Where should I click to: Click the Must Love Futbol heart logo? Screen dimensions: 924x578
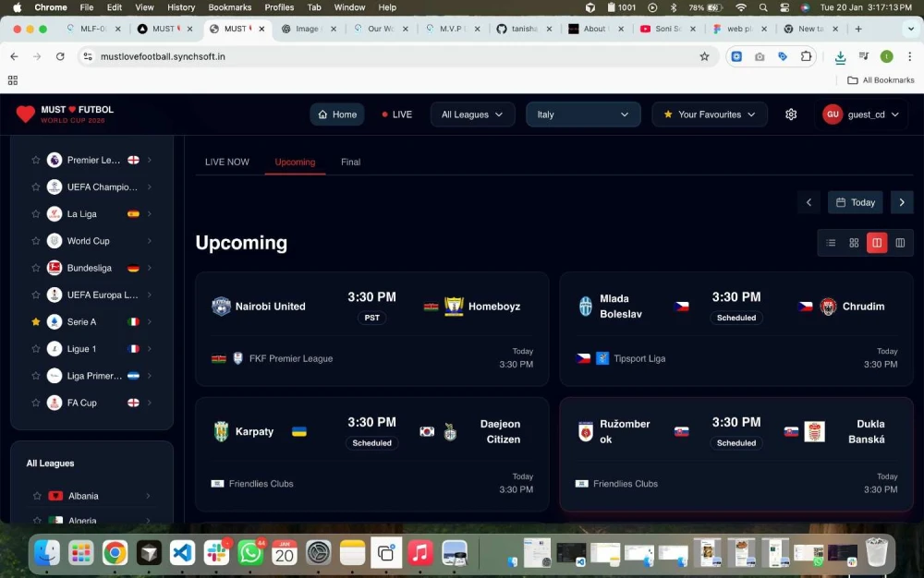25,114
